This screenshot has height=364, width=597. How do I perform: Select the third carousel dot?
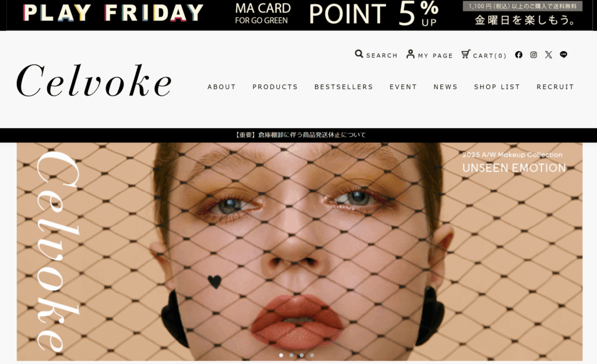click(301, 355)
